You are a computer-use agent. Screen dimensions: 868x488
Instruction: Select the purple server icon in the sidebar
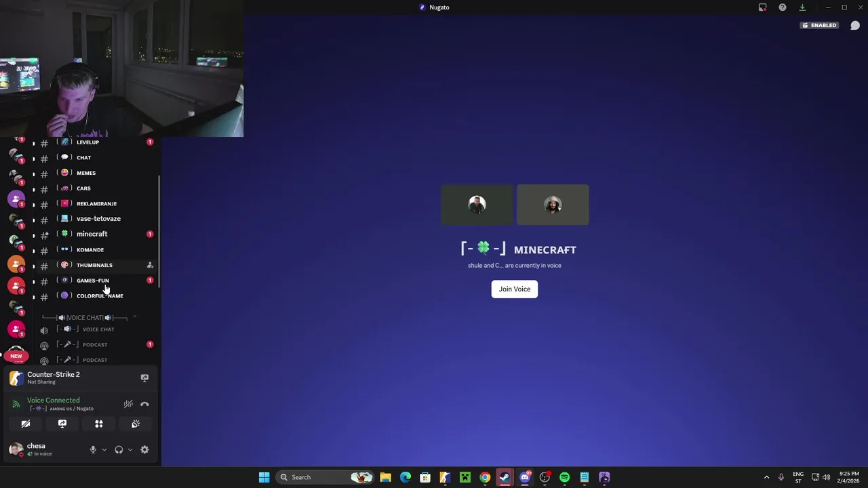click(16, 199)
